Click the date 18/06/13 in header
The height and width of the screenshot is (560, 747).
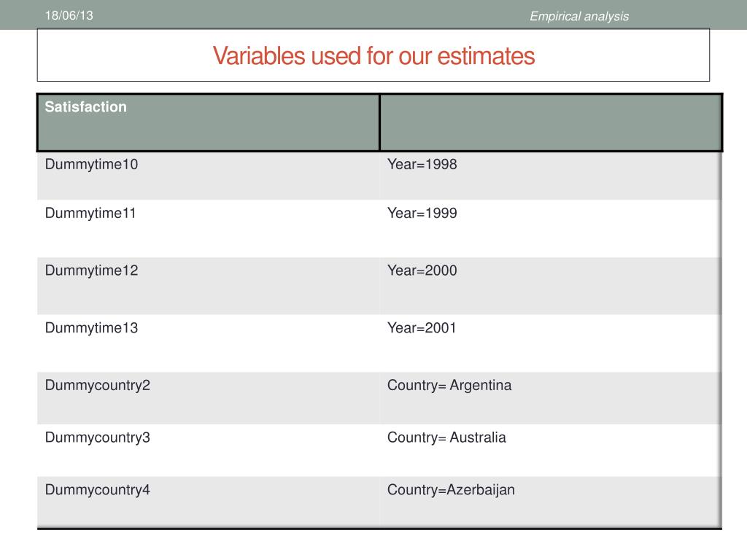pos(69,15)
